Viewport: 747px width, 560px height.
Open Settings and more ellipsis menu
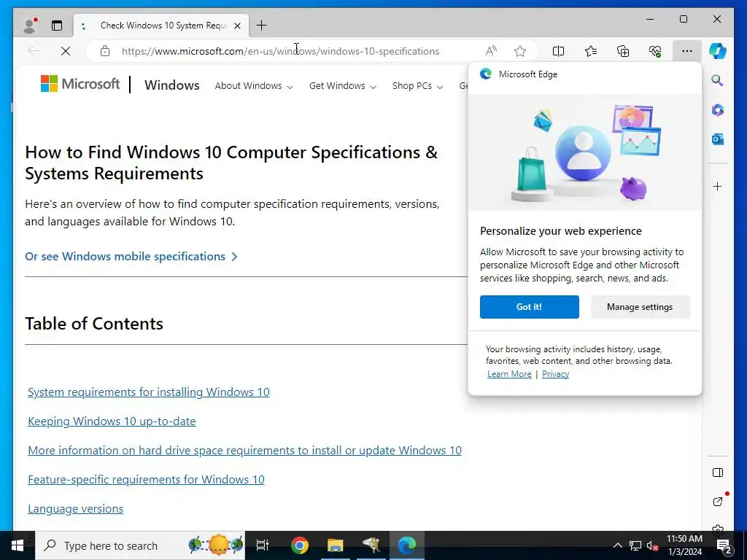686,51
